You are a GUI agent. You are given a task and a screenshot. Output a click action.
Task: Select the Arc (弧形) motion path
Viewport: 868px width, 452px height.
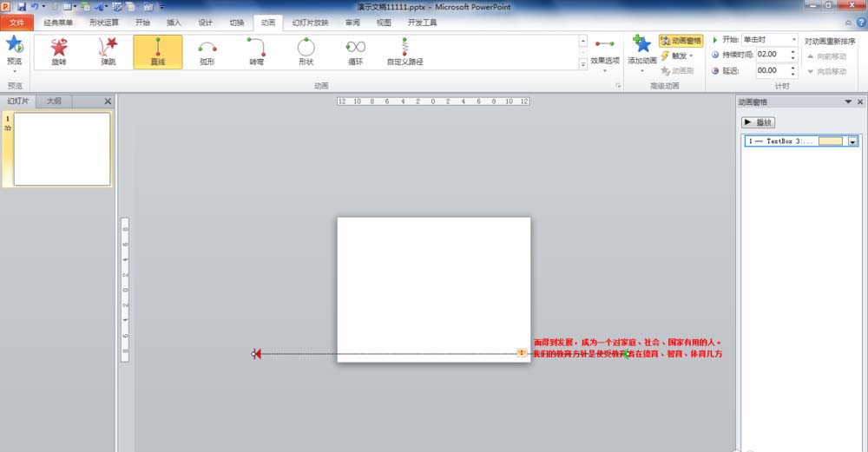point(207,52)
